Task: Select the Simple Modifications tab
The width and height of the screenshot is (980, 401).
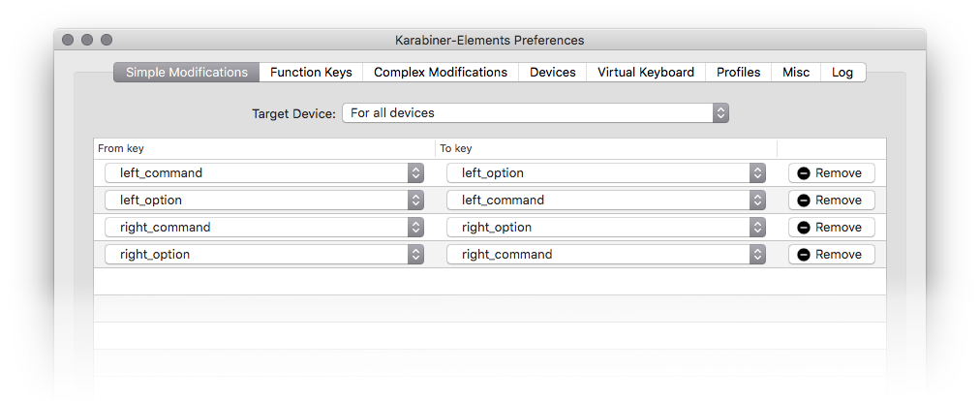Action: 187,73
